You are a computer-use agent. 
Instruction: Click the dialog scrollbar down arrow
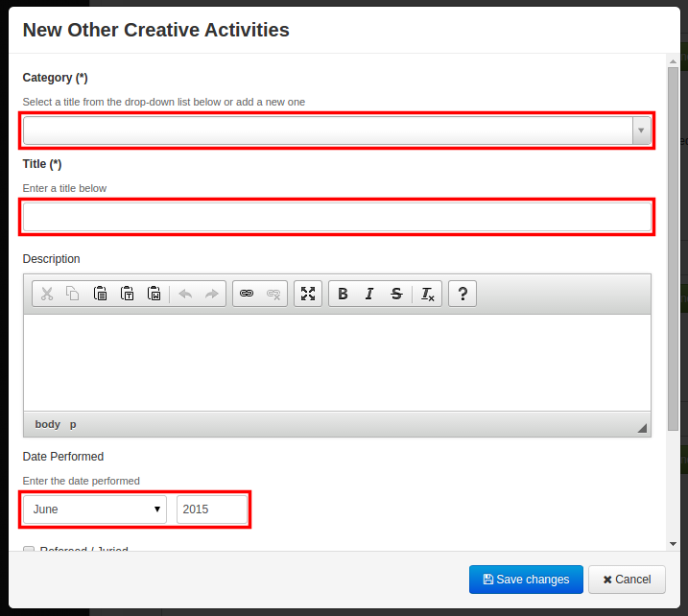pyautogui.click(x=673, y=544)
